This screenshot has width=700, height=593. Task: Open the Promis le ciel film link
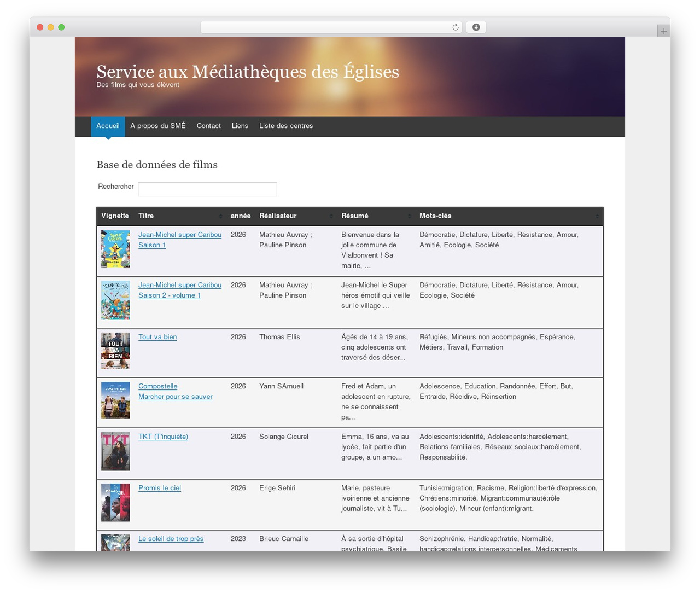click(160, 488)
